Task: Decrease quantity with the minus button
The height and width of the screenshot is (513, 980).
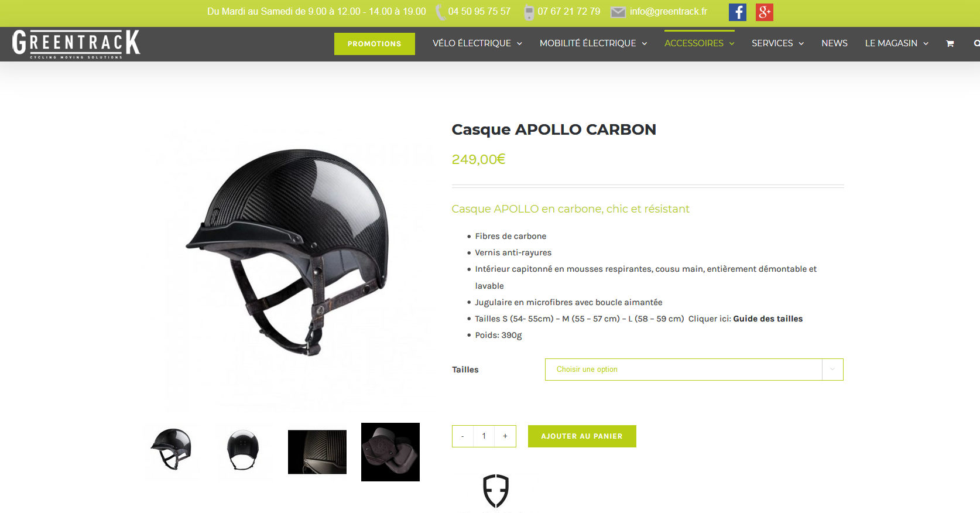Action: pyautogui.click(x=462, y=436)
